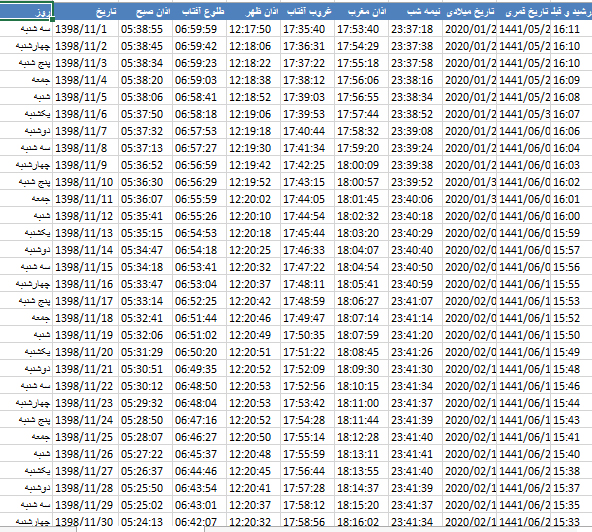Select the cell showing 16:11

pos(571,29)
